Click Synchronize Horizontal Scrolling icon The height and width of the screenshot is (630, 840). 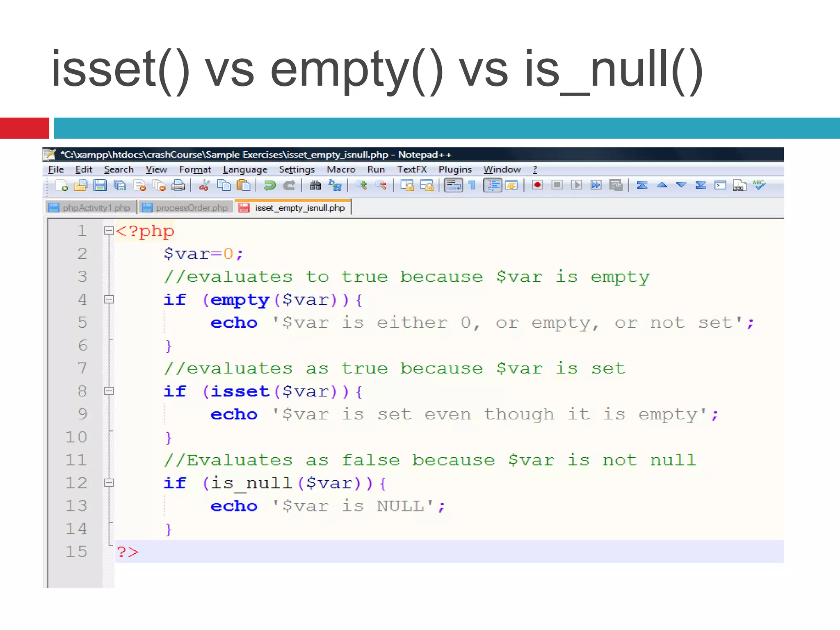tap(427, 185)
